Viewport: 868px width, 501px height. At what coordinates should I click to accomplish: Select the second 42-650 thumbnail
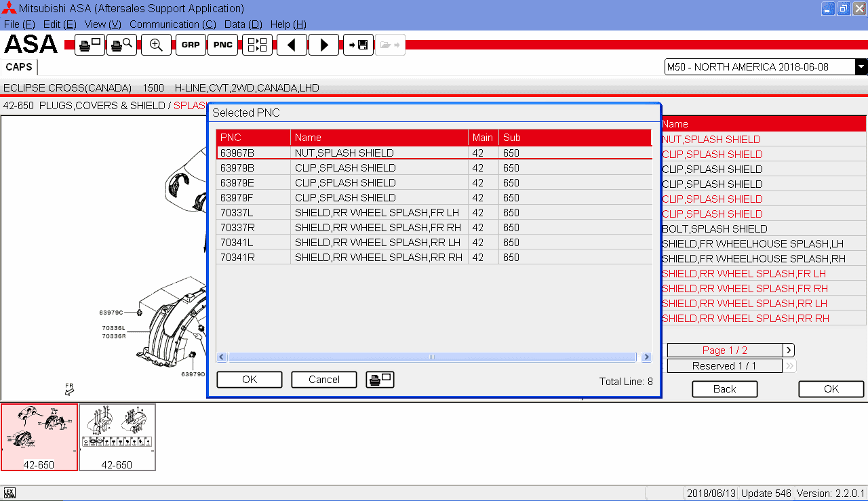tap(117, 437)
